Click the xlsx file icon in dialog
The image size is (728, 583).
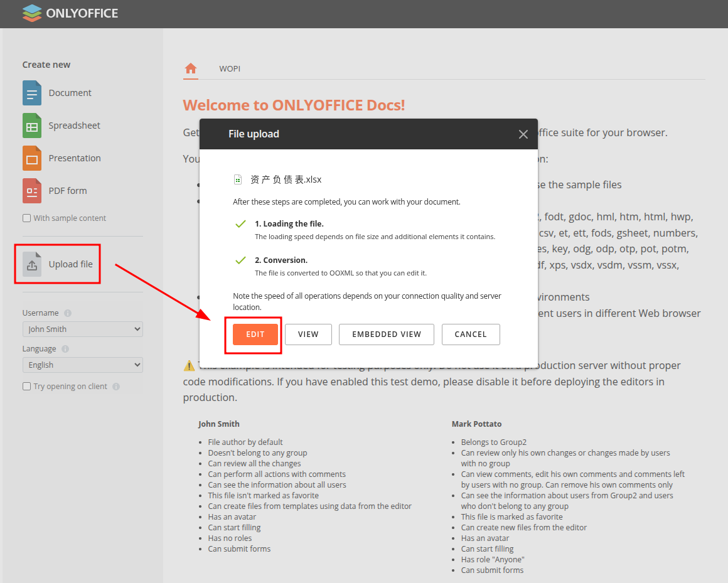click(238, 179)
